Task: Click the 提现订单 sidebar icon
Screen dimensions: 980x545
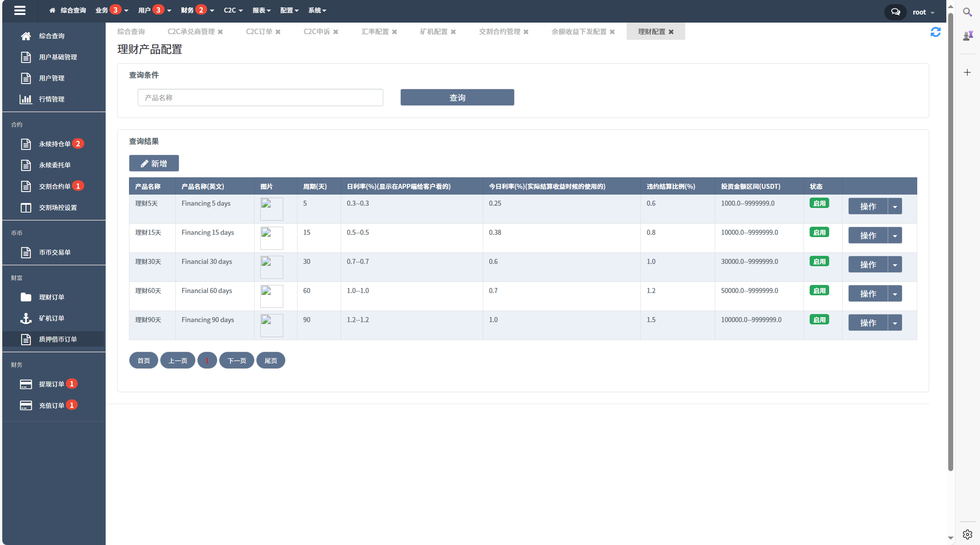Action: click(x=26, y=384)
